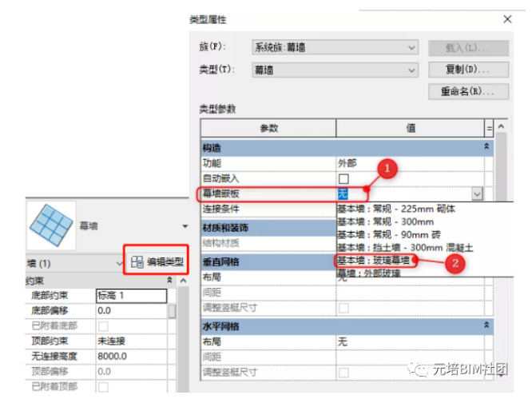Open the 族(F) family dropdown
This screenshot has width=532, height=403.
tap(411, 47)
